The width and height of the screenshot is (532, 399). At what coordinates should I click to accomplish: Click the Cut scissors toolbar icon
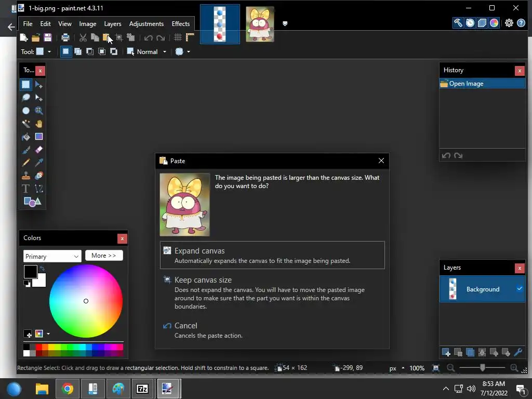click(x=83, y=37)
